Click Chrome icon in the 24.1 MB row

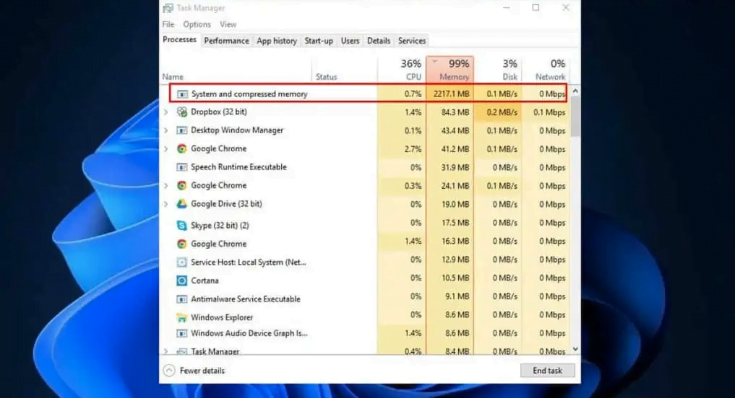(182, 186)
